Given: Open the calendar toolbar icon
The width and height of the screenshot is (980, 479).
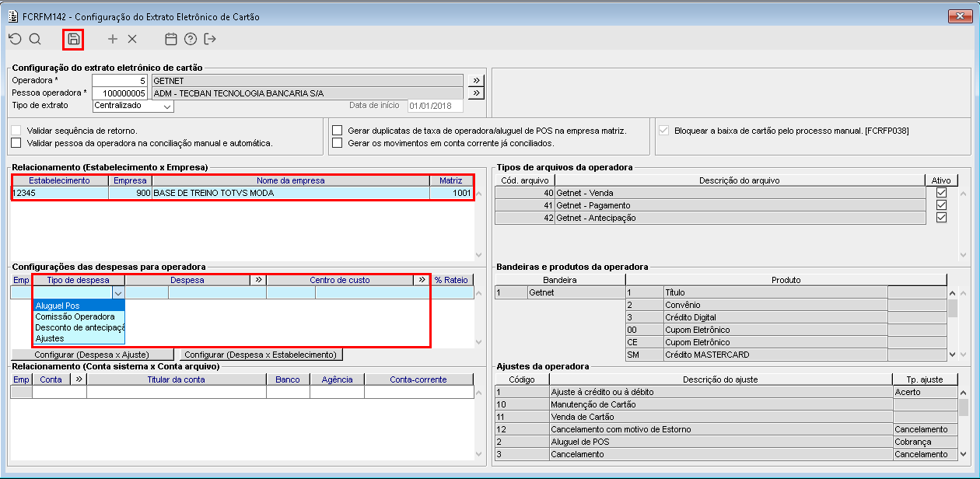Looking at the screenshot, I should (171, 39).
